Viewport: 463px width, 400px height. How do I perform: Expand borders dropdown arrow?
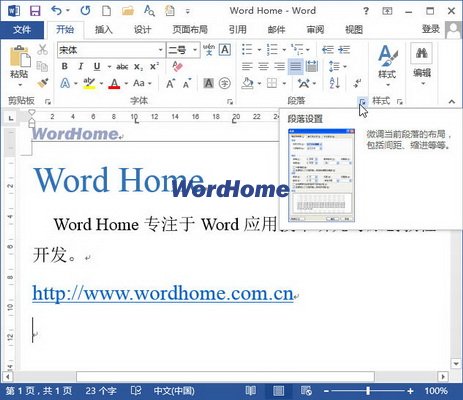[284, 83]
